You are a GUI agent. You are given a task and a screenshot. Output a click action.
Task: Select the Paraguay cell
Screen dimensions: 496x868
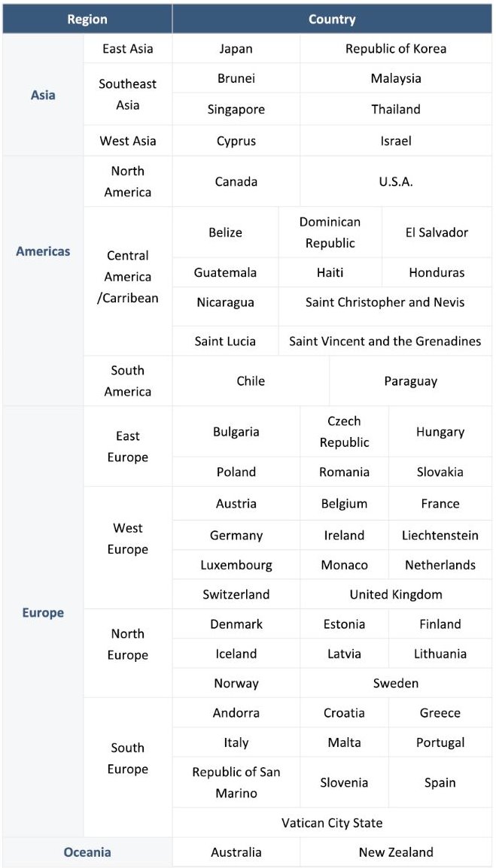tap(411, 381)
